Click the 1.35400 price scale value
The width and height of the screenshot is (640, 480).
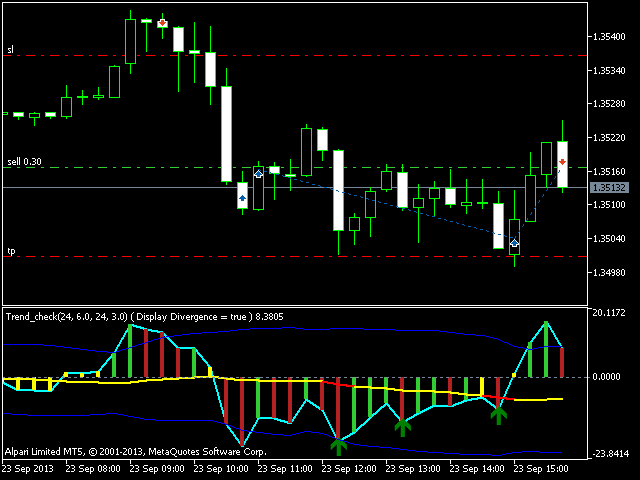609,37
